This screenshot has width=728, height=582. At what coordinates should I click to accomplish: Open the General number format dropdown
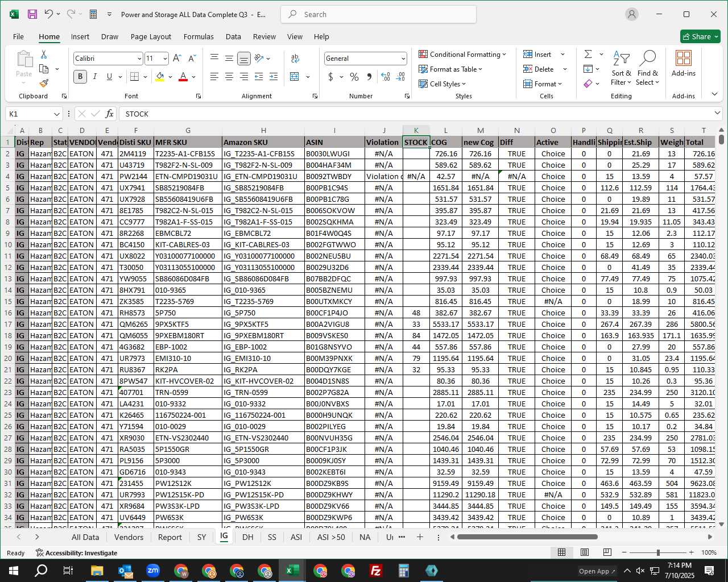pos(403,59)
